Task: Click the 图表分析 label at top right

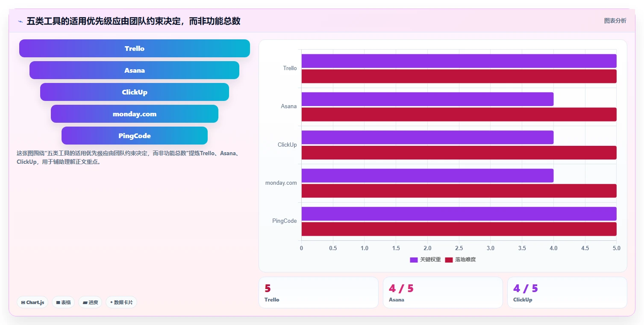Action: (x=615, y=21)
